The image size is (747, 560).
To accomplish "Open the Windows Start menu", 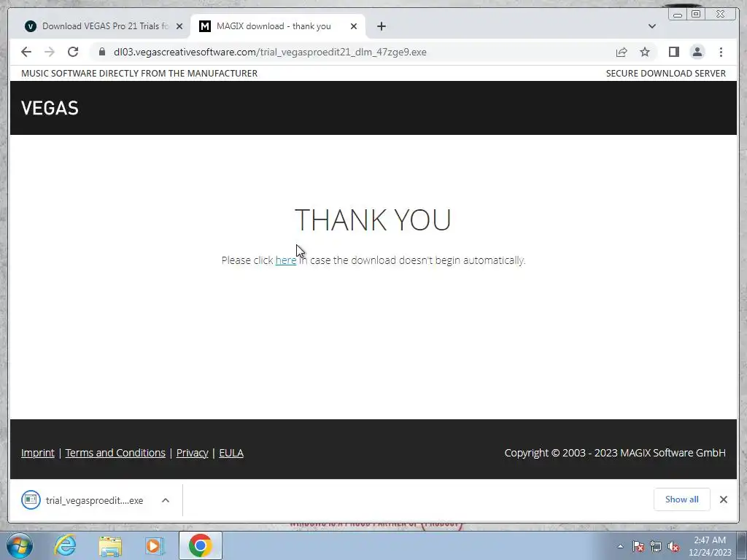I will pyautogui.click(x=20, y=545).
